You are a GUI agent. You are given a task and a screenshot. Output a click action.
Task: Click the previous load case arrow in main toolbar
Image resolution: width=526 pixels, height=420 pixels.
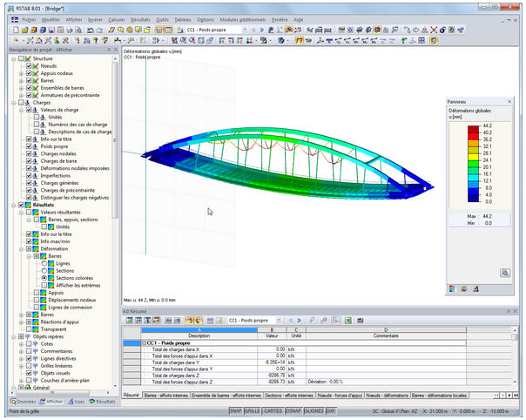point(253,30)
